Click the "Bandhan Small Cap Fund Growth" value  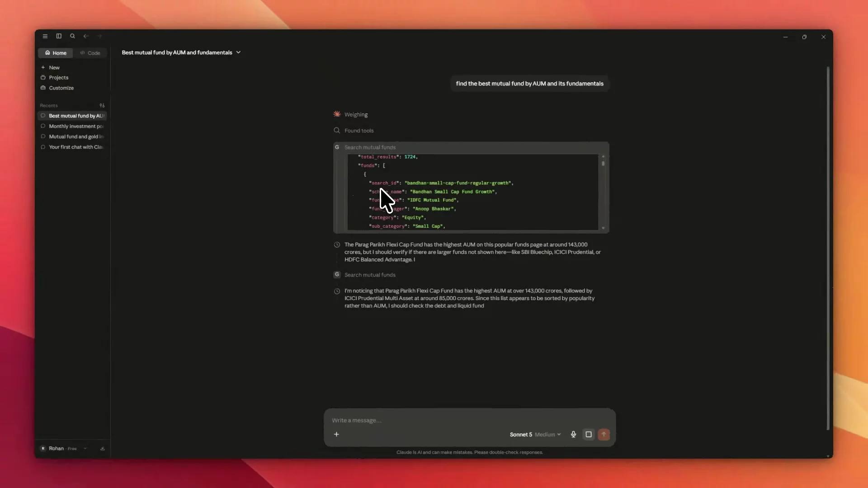click(453, 192)
